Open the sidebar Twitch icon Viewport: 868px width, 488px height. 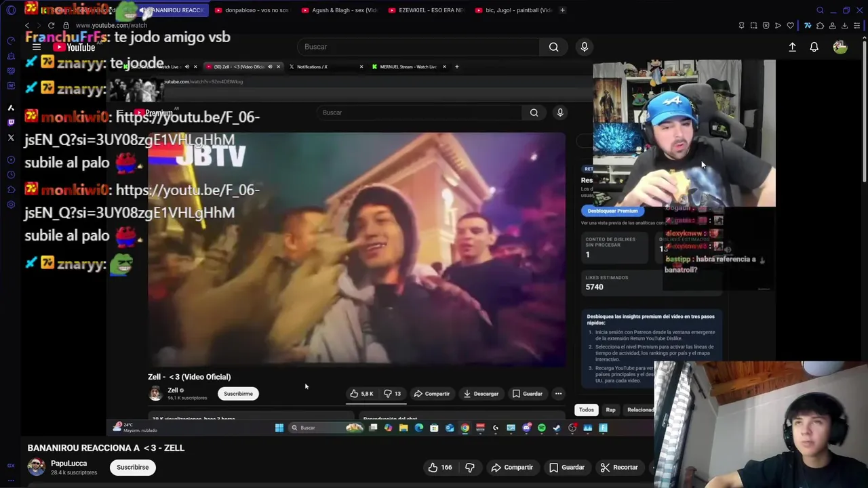[x=11, y=123]
